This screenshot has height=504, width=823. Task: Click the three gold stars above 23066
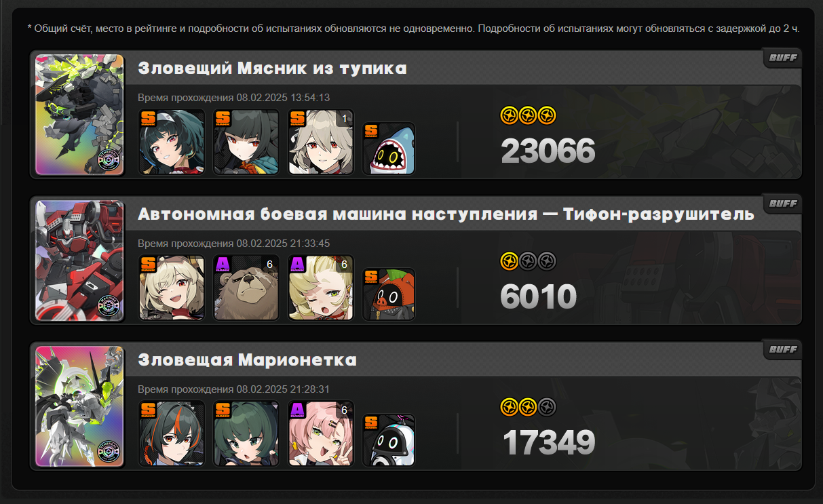pos(529,116)
